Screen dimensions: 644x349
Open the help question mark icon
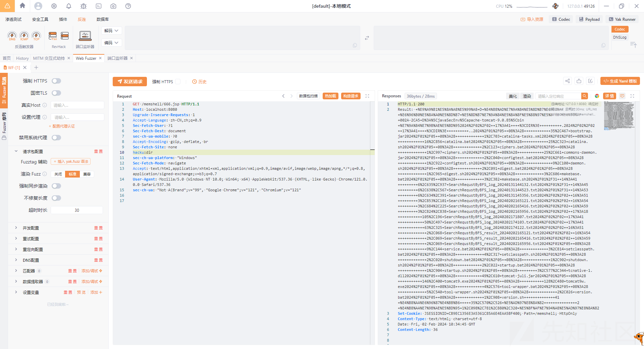128,6
